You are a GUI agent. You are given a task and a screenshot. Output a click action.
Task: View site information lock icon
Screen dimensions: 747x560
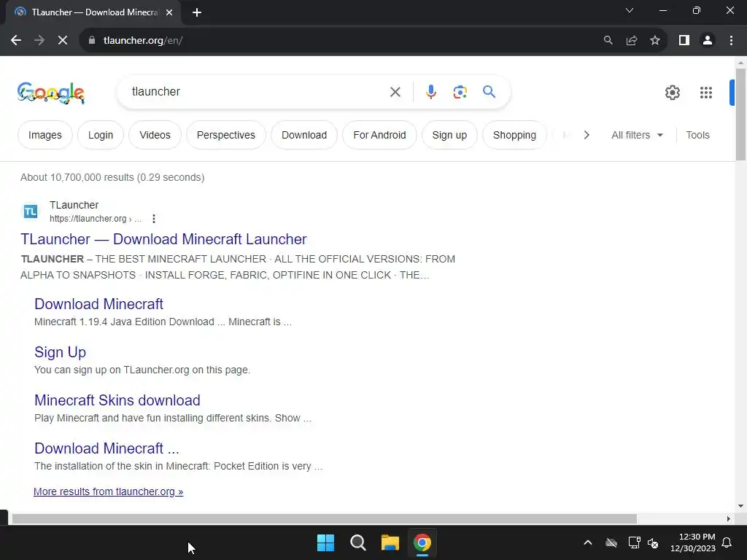click(x=92, y=41)
